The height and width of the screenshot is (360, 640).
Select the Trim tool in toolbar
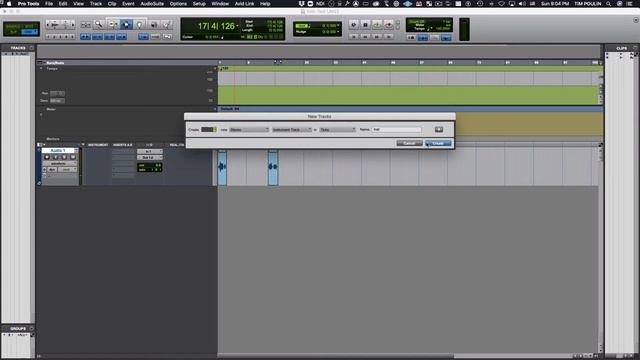click(x=113, y=25)
